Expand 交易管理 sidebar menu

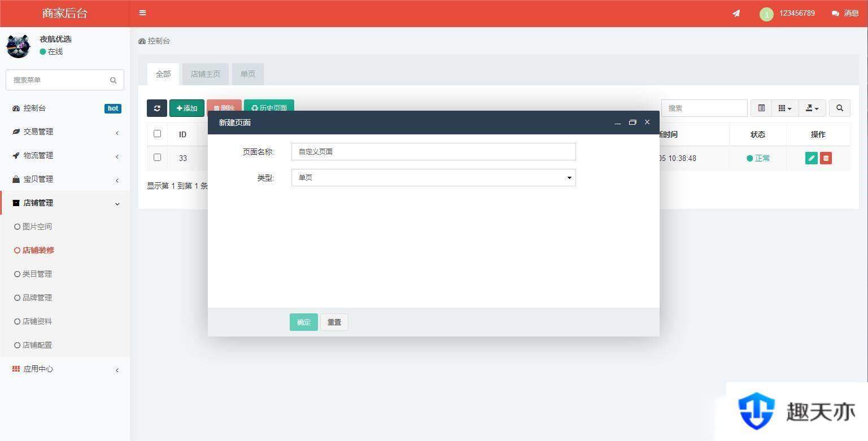[x=65, y=132]
